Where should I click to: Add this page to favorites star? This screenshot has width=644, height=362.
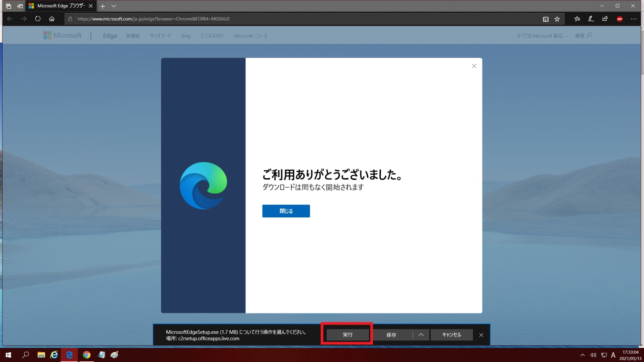pos(557,19)
